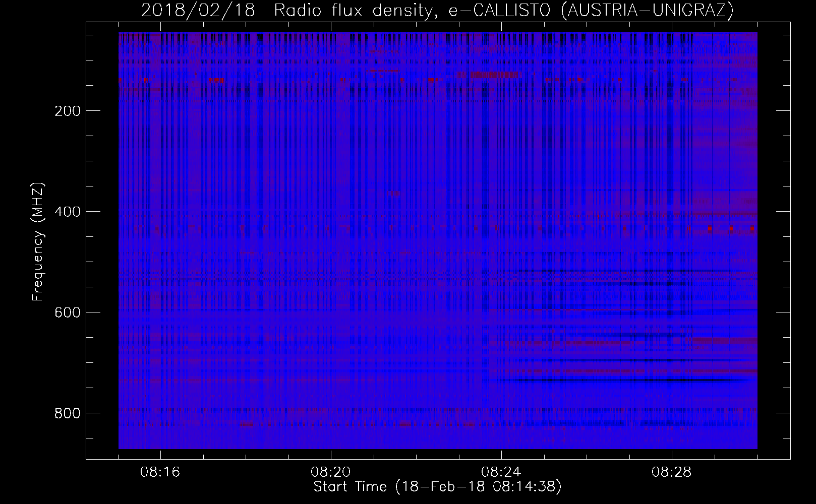
Task: Click the 08:16 time tick label
Action: (160, 472)
